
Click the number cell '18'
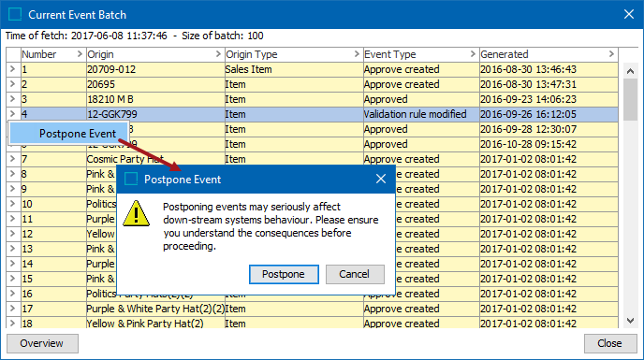point(53,324)
